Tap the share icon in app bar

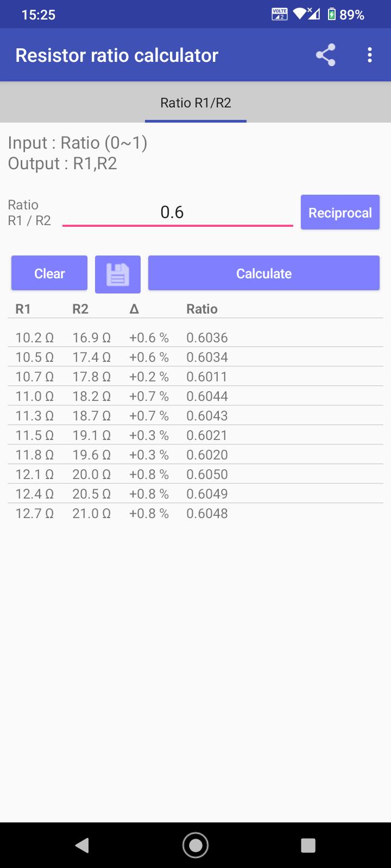click(x=325, y=55)
